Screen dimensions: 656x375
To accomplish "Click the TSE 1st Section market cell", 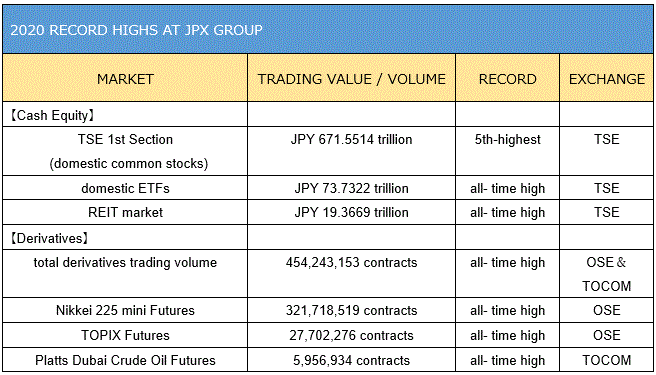I will click(x=125, y=151).
